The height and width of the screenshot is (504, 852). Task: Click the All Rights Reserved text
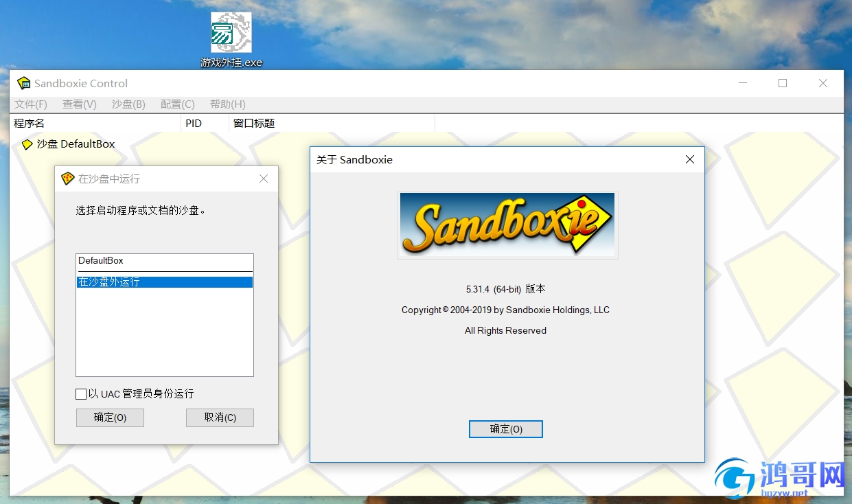(x=506, y=330)
